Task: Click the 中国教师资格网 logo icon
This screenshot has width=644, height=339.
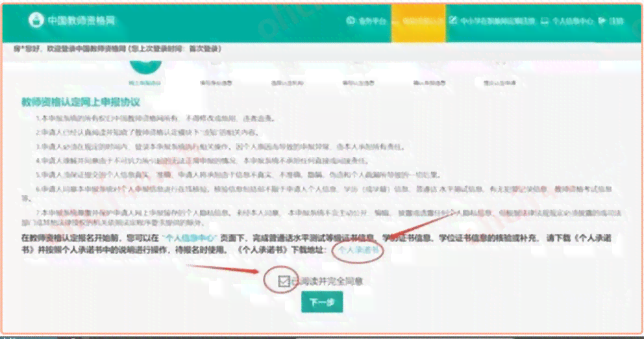Action: click(36, 19)
